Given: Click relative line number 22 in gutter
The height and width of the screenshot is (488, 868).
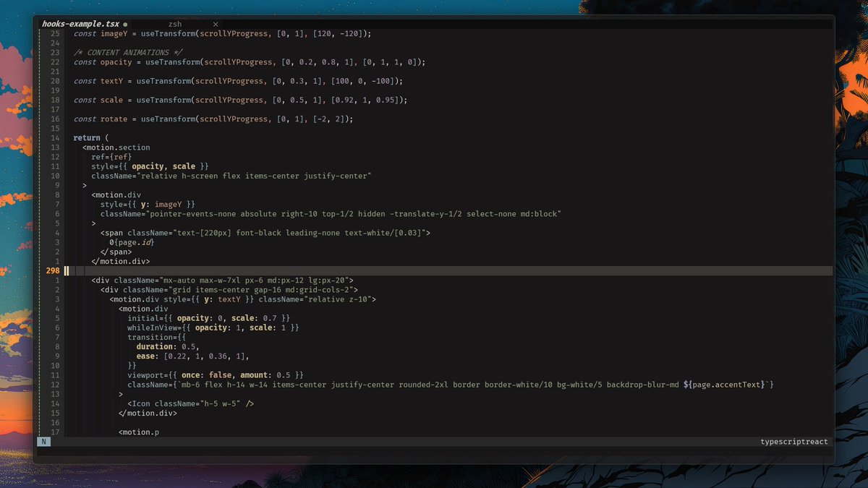Looking at the screenshot, I should [55, 62].
